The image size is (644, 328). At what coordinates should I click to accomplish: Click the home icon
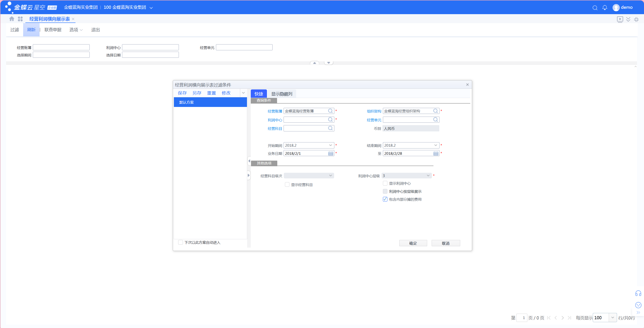click(11, 19)
